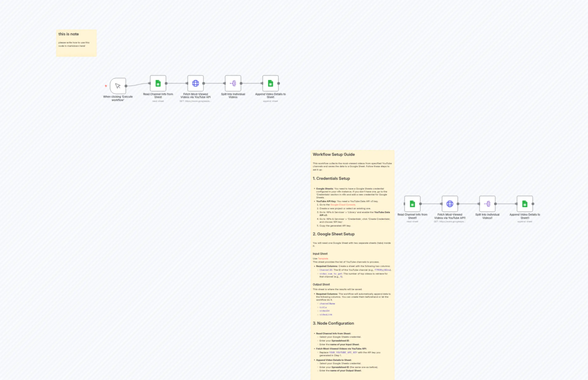Select the 'Read Channel Info from Sheet1' node
588x380 pixels.
[x=412, y=204]
